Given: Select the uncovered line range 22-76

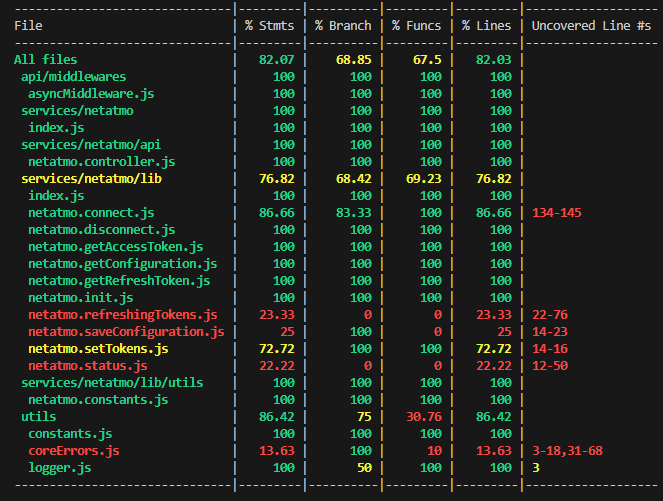Looking at the screenshot, I should (x=552, y=315).
